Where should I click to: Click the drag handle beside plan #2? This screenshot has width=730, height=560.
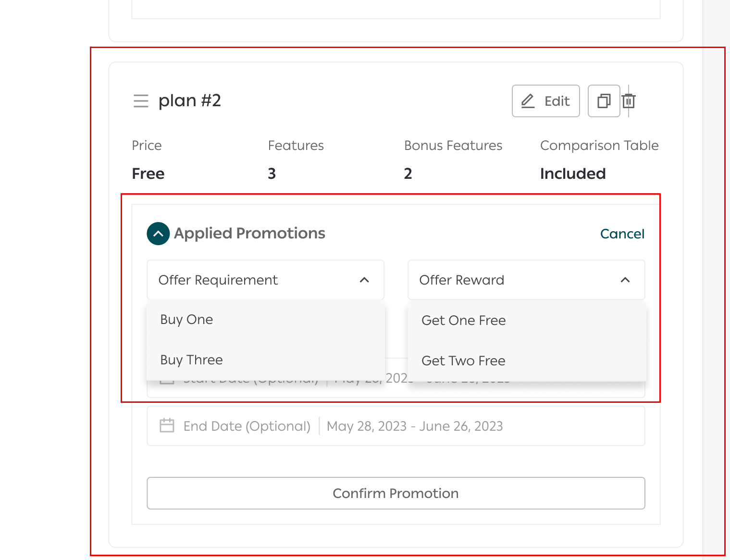click(140, 101)
